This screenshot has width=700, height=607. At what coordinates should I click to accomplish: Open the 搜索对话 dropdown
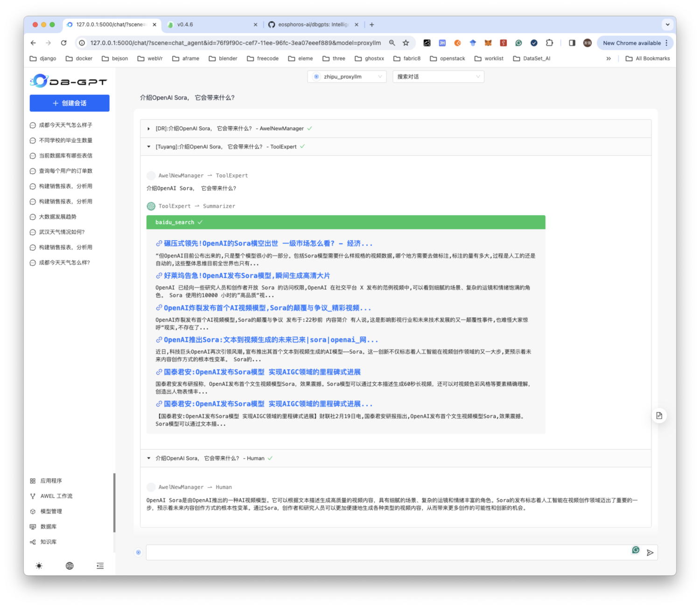(x=438, y=77)
